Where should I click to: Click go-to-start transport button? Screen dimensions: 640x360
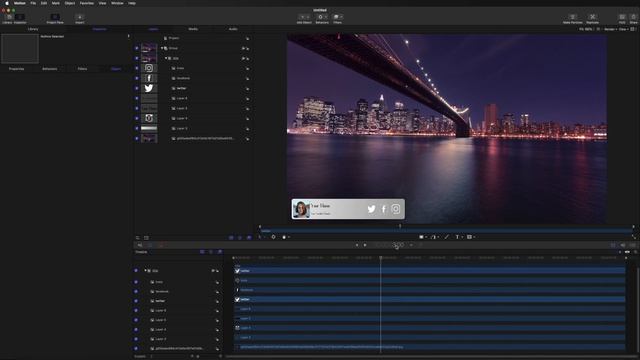pos(357,245)
